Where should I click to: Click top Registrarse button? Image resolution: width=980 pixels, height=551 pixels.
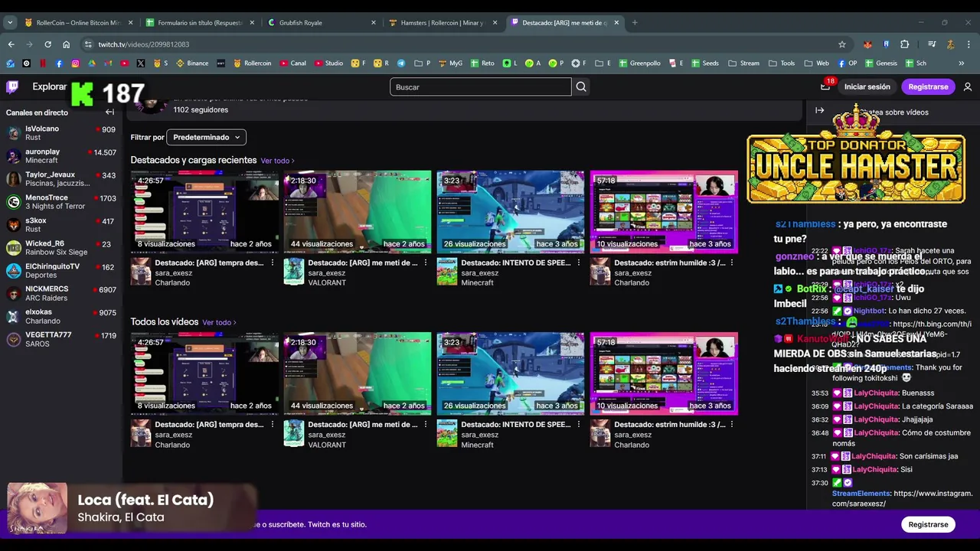pos(928,86)
